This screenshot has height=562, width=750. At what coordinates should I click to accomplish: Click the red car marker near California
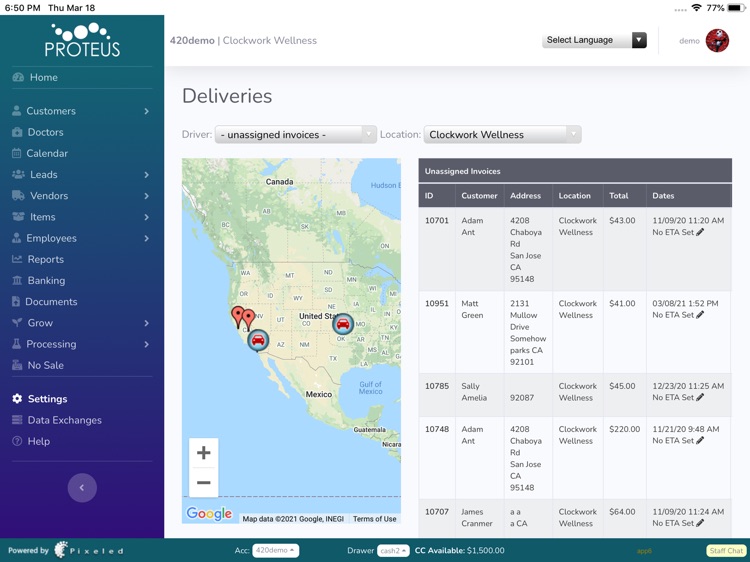258,340
